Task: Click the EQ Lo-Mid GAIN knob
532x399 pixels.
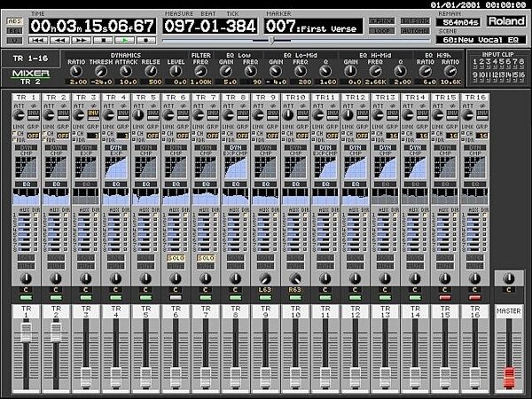Action: pos(276,71)
